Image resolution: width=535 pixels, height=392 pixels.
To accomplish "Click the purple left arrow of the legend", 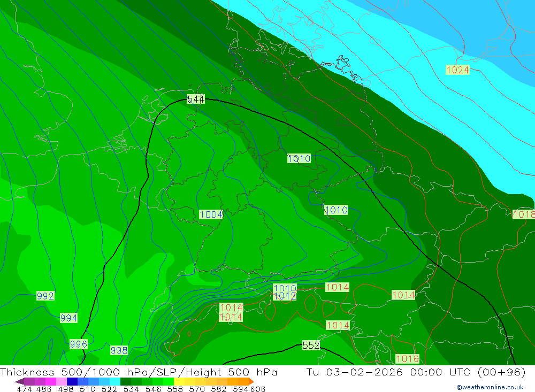I will pyautogui.click(x=19, y=381).
